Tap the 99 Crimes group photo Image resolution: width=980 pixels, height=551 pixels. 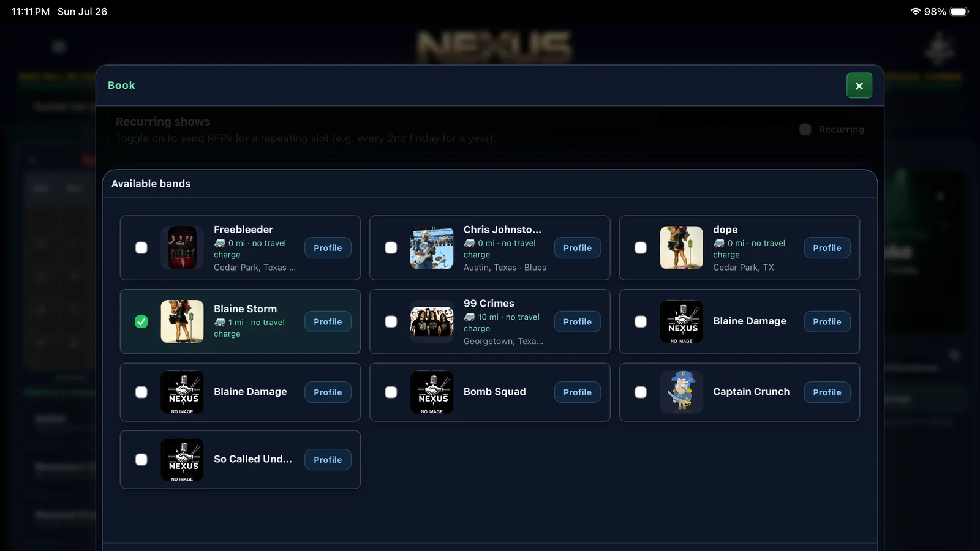[x=432, y=321]
